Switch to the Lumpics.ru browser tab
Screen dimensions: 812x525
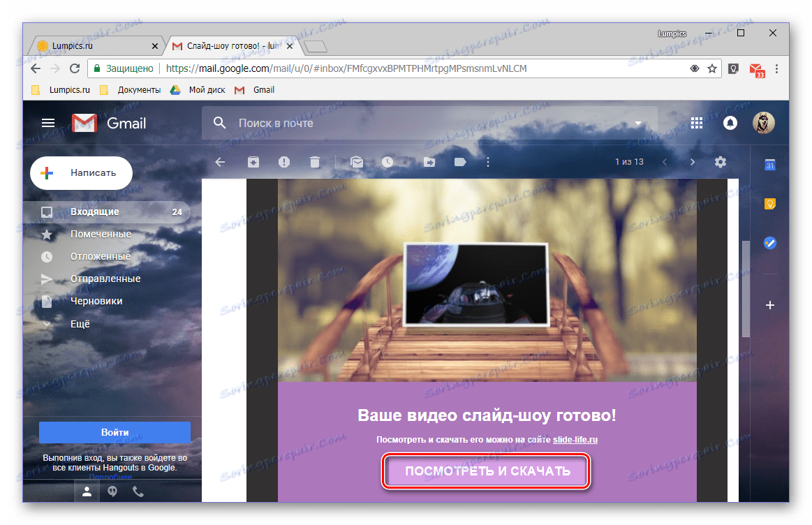(96, 46)
